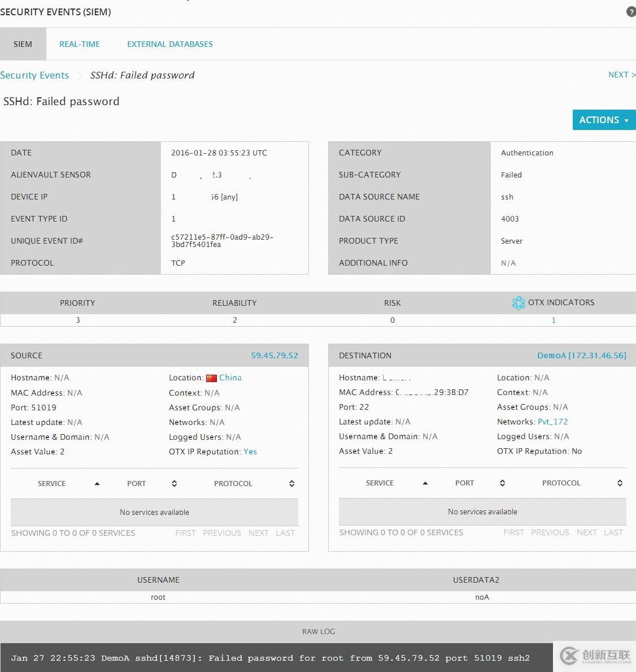Open the Pvt_172 network link
Image resolution: width=636 pixels, height=672 pixels.
point(552,422)
